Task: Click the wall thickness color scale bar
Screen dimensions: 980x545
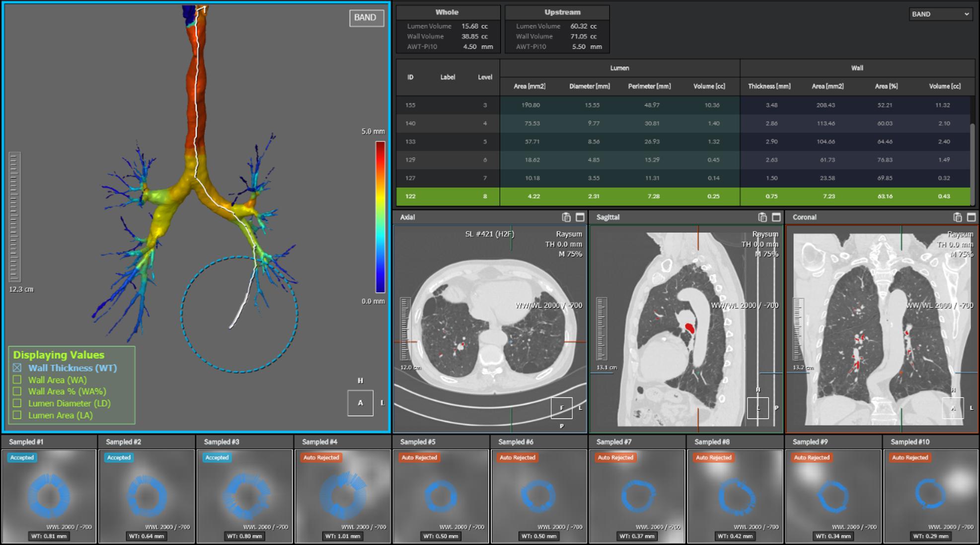Action: point(380,217)
